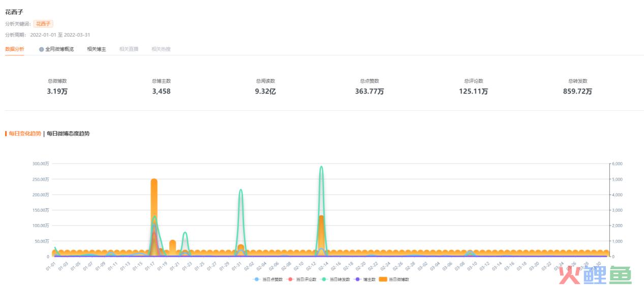644x287 pixels.
Task: Click the 01-01 x-axis date label
Action: (51, 265)
